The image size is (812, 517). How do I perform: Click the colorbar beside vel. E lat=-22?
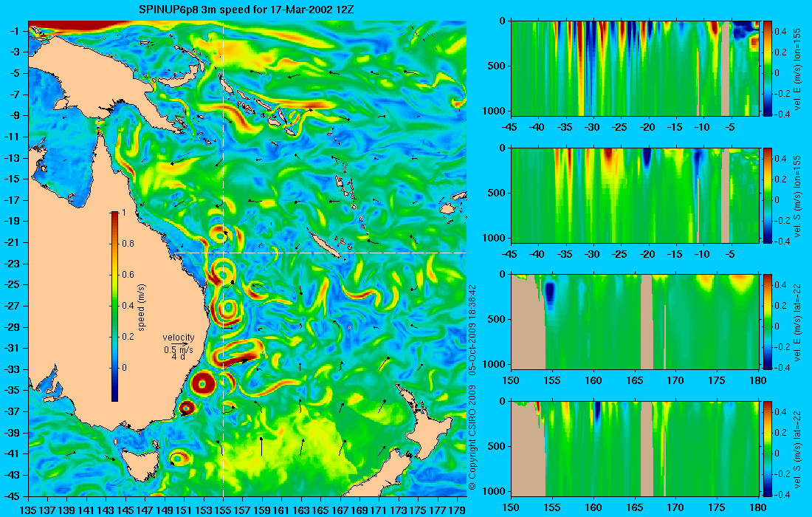point(768,322)
